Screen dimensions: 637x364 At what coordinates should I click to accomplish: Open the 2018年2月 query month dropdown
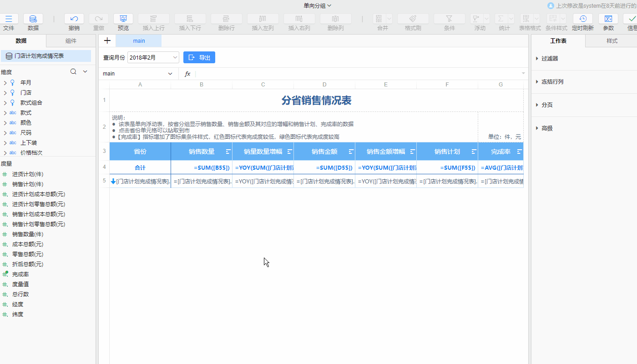pyautogui.click(x=153, y=58)
